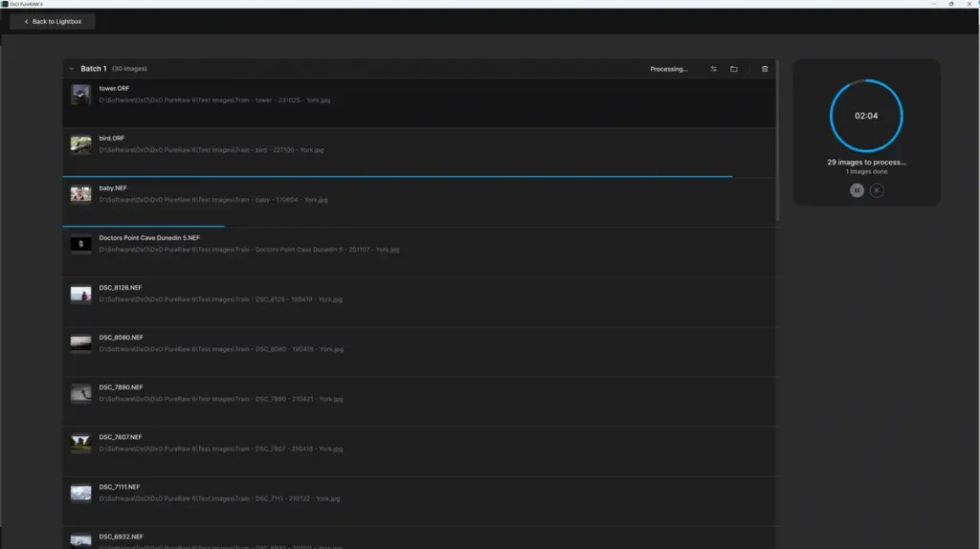Click the Batch 1 title label
This screenshot has width=980, height=549.
point(93,69)
